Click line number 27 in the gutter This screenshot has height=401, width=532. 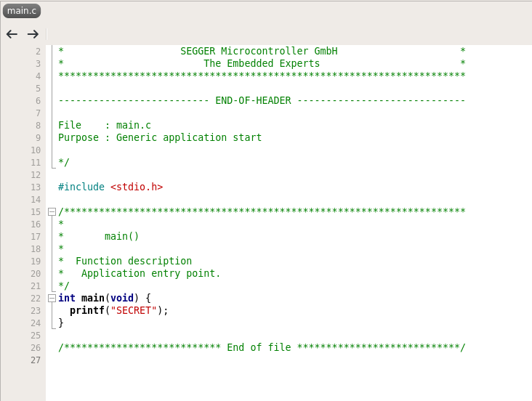[37, 360]
